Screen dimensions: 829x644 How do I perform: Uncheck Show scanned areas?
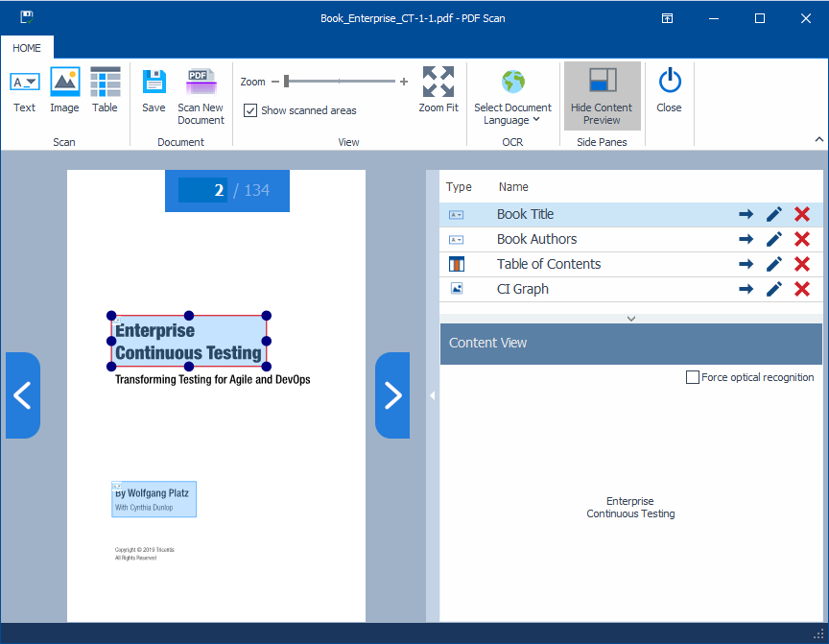tap(250, 110)
